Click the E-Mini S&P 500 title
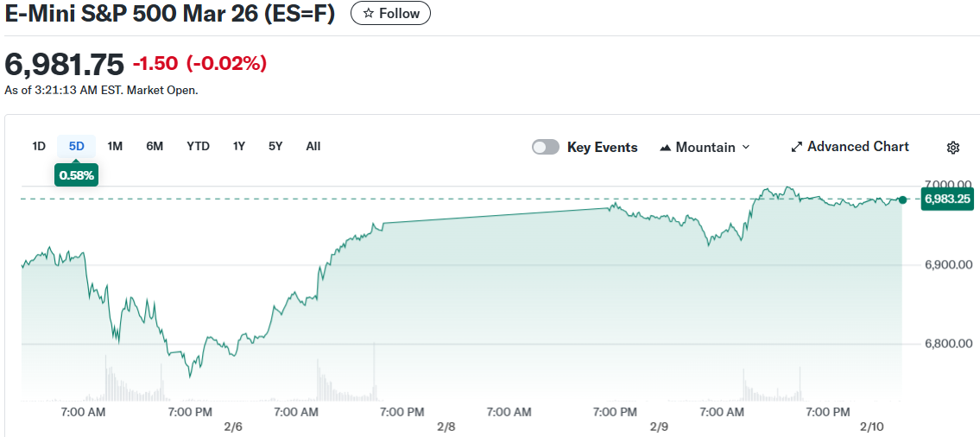This screenshot has height=437, width=980. pyautogui.click(x=170, y=14)
